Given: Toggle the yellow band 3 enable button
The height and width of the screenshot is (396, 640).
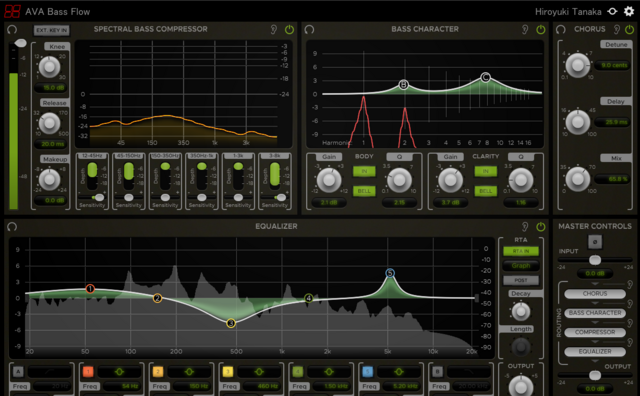Looking at the screenshot, I should (x=228, y=372).
